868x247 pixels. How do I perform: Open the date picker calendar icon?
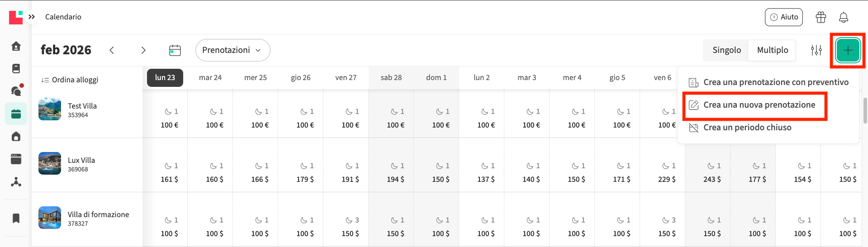(175, 50)
